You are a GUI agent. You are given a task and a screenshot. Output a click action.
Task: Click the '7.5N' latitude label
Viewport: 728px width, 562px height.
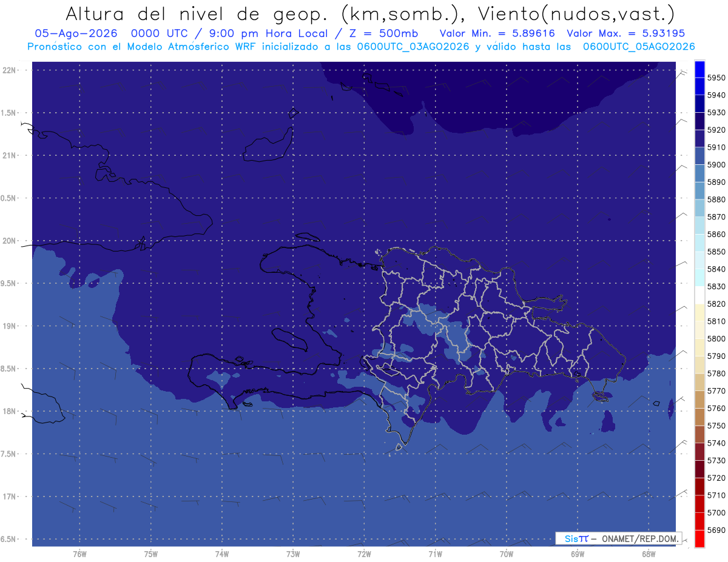point(9,454)
